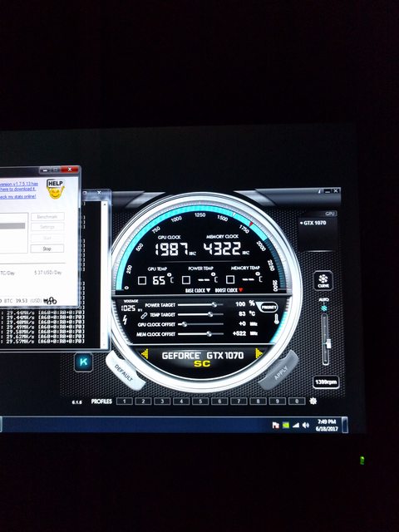Go to next panel with right yellow arrow
Viewport: 399px width, 532px height.
(x=259, y=353)
